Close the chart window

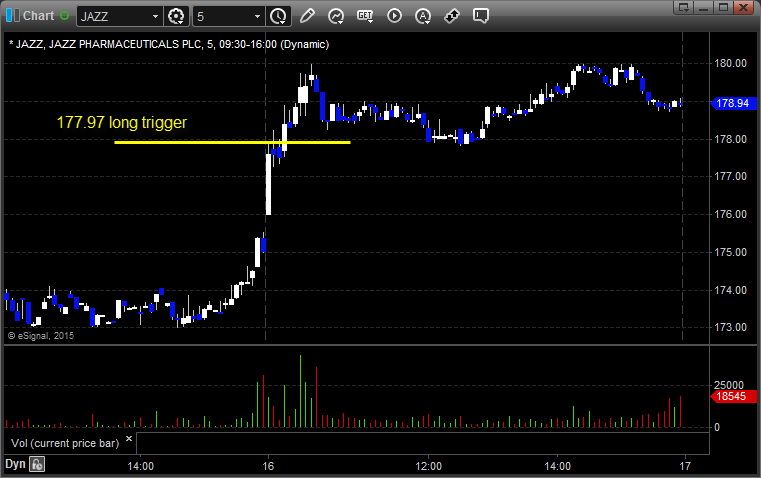[x=744, y=7]
